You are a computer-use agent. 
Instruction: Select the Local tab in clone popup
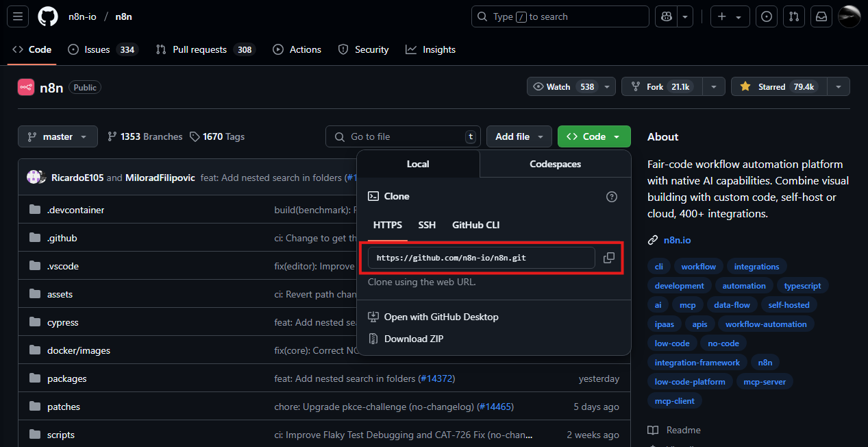pyautogui.click(x=418, y=164)
